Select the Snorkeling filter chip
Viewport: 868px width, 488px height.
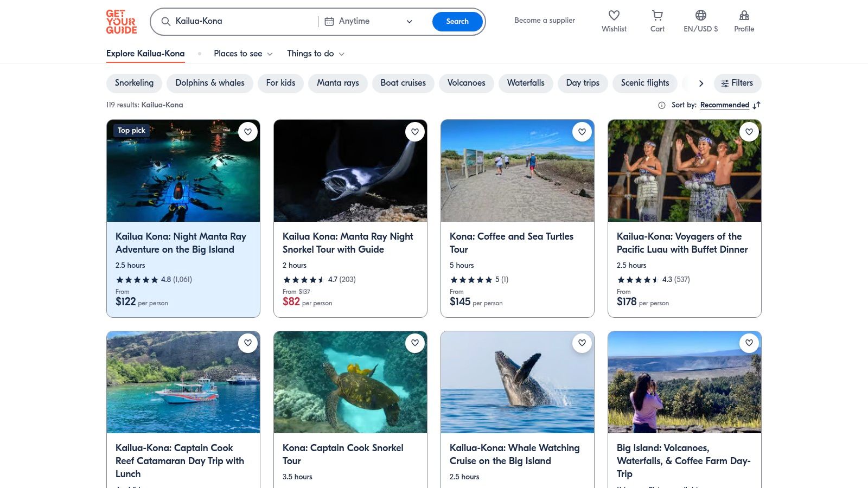click(x=134, y=83)
